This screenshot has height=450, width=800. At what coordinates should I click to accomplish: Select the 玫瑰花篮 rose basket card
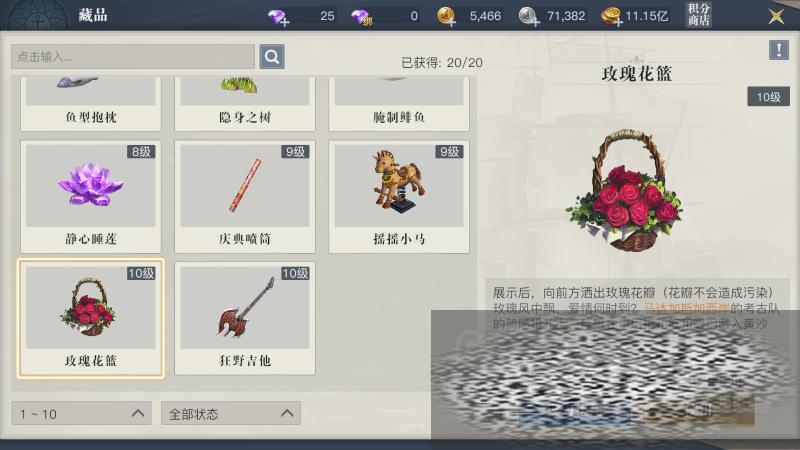click(x=91, y=318)
